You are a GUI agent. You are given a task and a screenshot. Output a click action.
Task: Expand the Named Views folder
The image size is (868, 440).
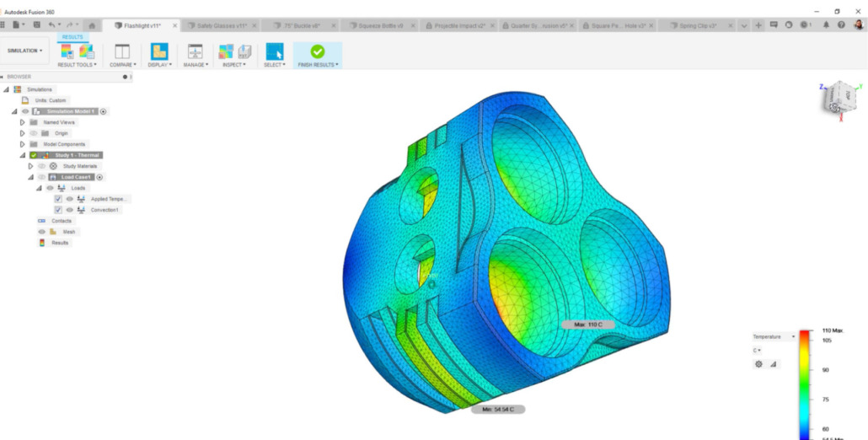[23, 122]
